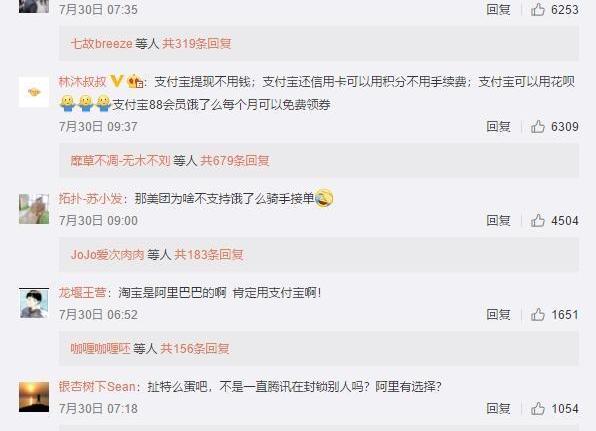Expand the 共679条回复 replies
The image size is (596, 431).
235,161
